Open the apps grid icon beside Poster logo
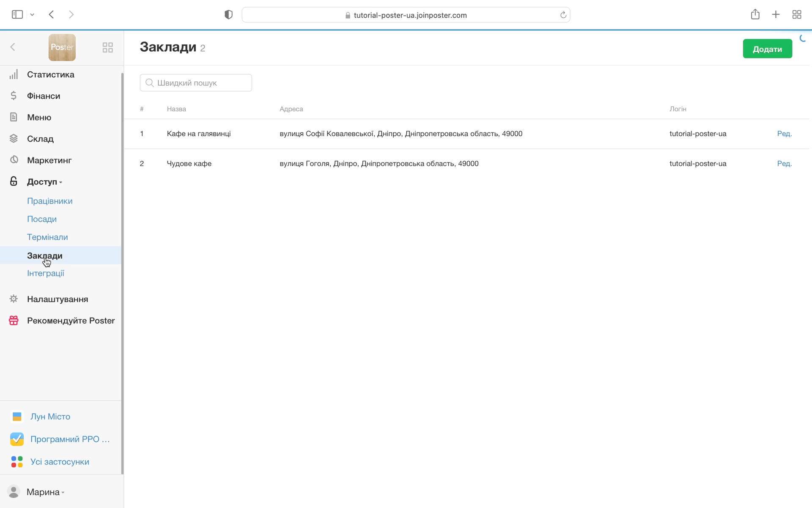Viewport: 812px width, 508px height. 107,47
